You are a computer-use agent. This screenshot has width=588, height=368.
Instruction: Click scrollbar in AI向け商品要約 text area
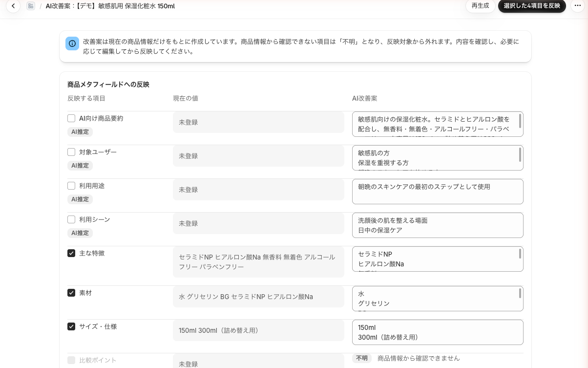520,121
